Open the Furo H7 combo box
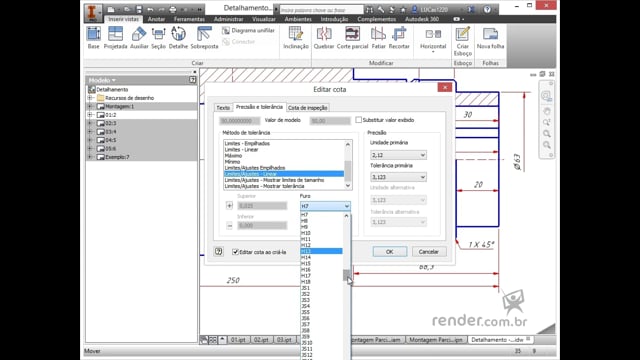This screenshot has width=640, height=360. (325, 206)
